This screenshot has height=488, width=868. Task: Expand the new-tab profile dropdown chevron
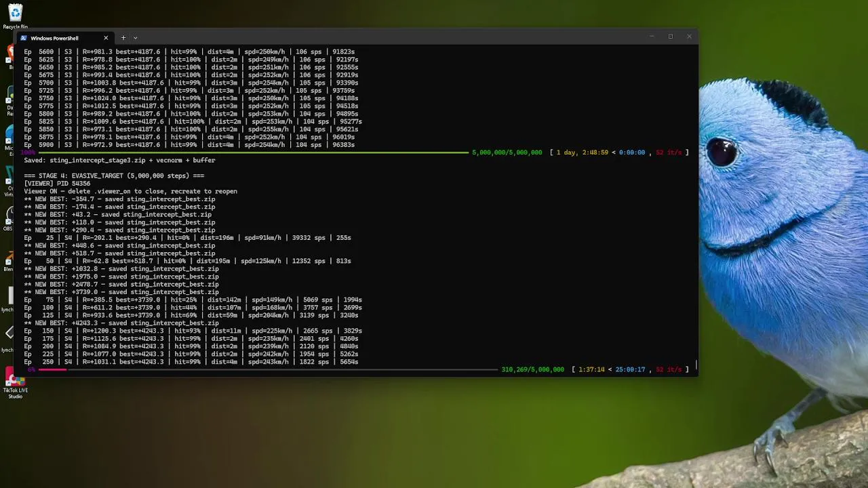point(135,38)
